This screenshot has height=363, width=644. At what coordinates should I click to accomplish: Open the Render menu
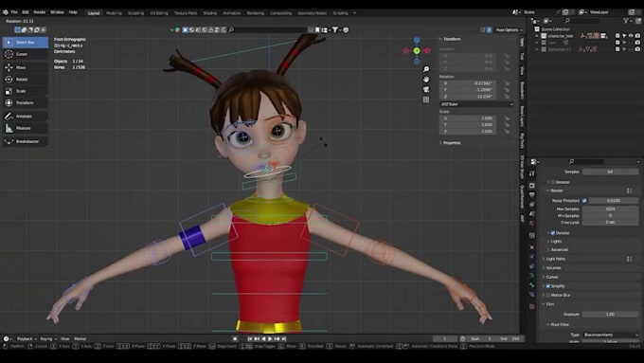coord(40,12)
